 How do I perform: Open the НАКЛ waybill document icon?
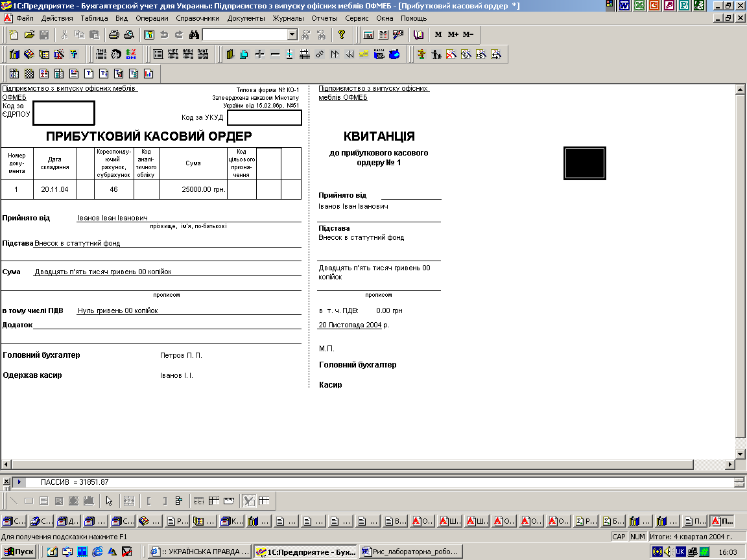point(187,54)
